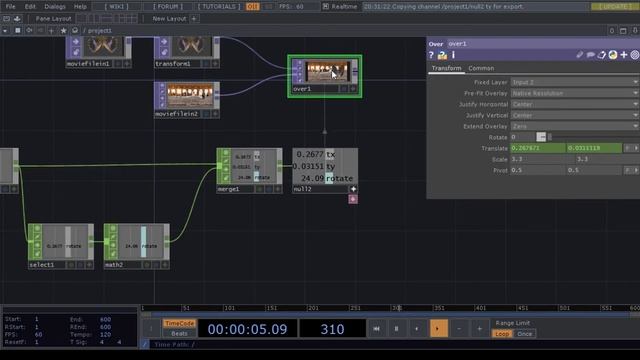Viewport: 640px width, 360px height.
Task: Click the Pivot X field 0.5
Action: point(538,170)
